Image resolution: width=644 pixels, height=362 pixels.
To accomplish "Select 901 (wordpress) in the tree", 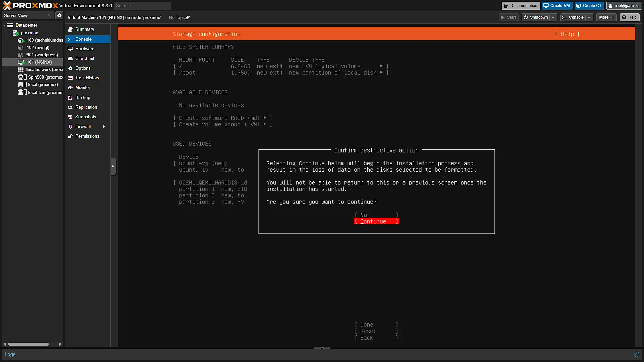I will coord(33,55).
